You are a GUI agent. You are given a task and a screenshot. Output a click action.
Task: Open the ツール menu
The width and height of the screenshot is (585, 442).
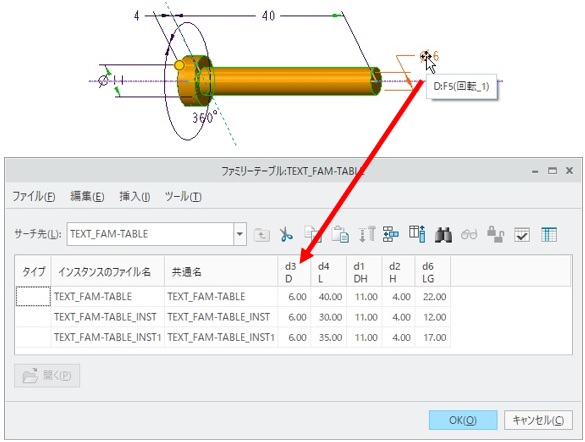[x=183, y=196]
